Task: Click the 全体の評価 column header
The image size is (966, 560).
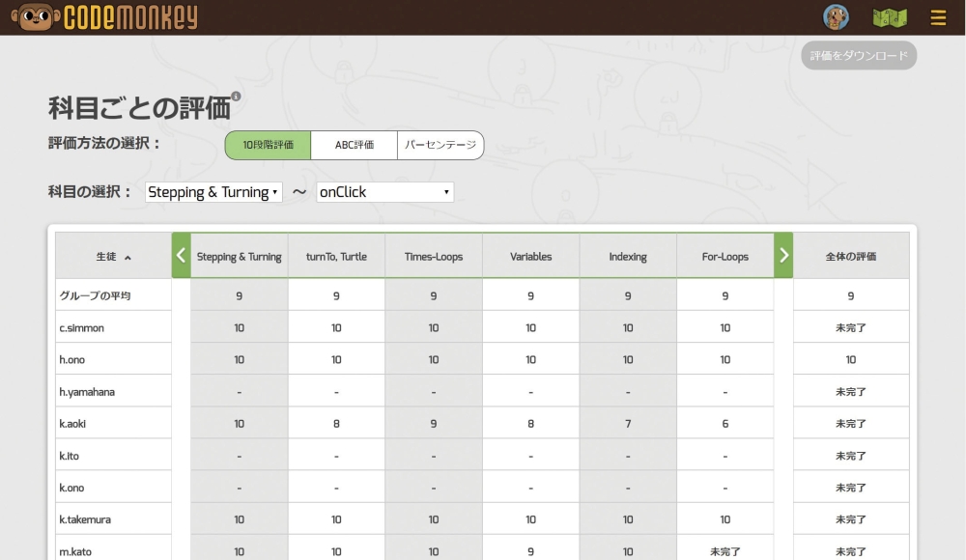Action: pos(850,257)
